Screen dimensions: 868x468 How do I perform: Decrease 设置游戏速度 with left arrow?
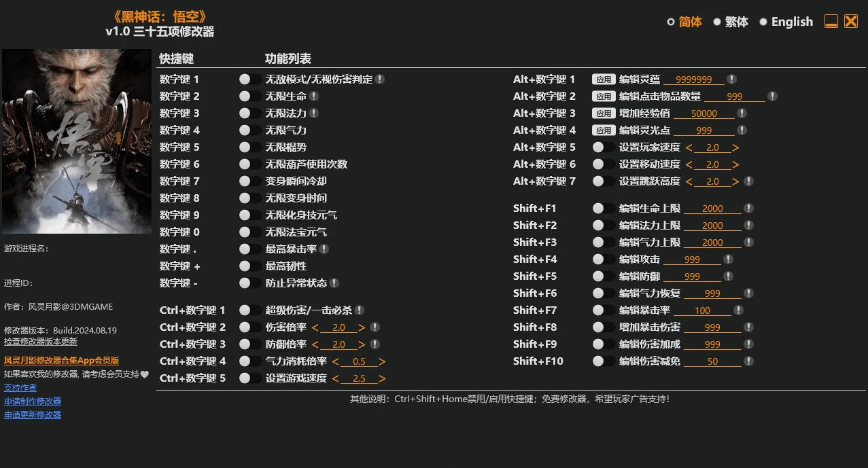(336, 378)
